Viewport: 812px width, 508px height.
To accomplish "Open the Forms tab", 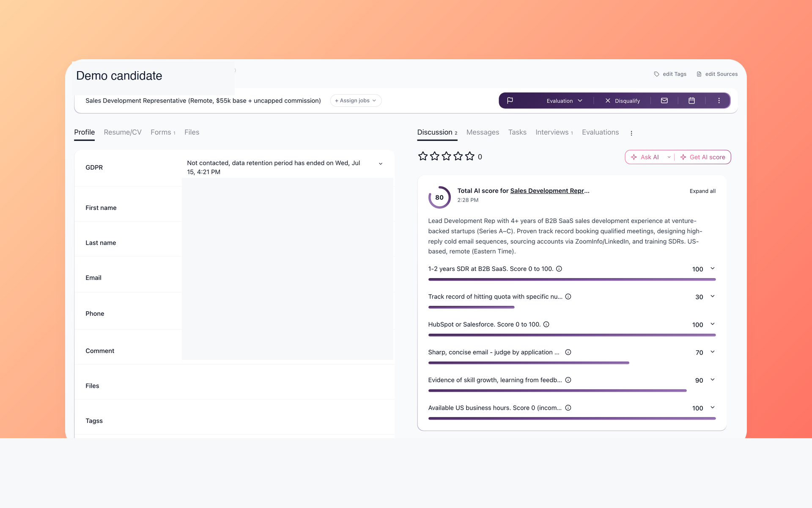I will 163,133.
